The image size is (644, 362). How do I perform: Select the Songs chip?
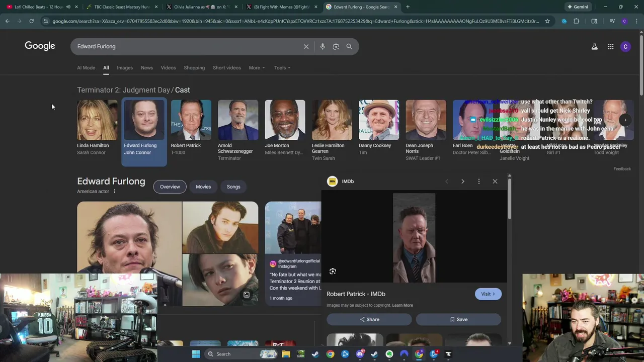[x=233, y=187]
